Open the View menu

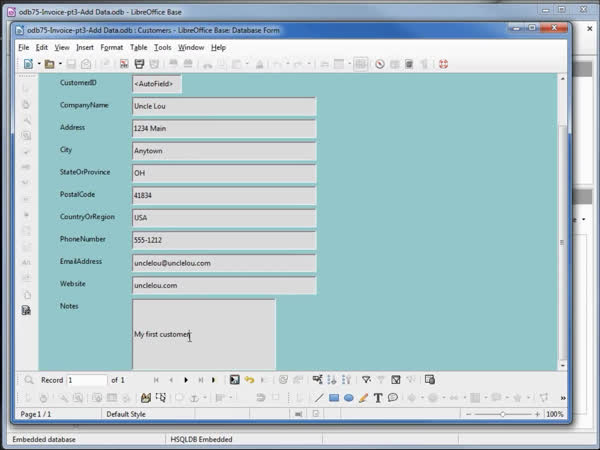(x=62, y=47)
